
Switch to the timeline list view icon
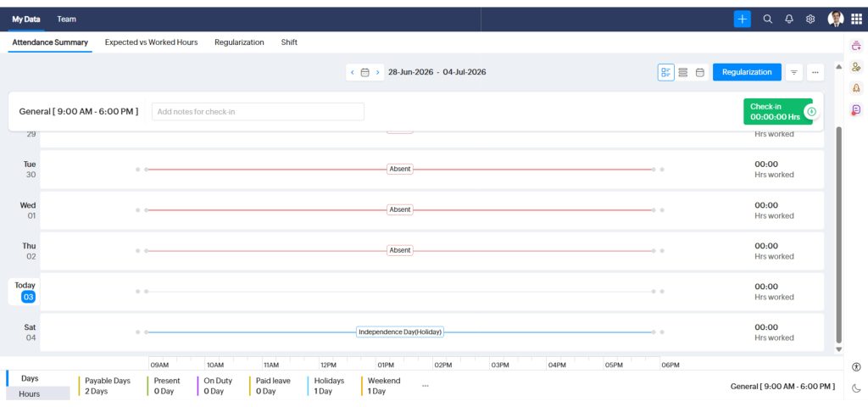[x=666, y=72]
